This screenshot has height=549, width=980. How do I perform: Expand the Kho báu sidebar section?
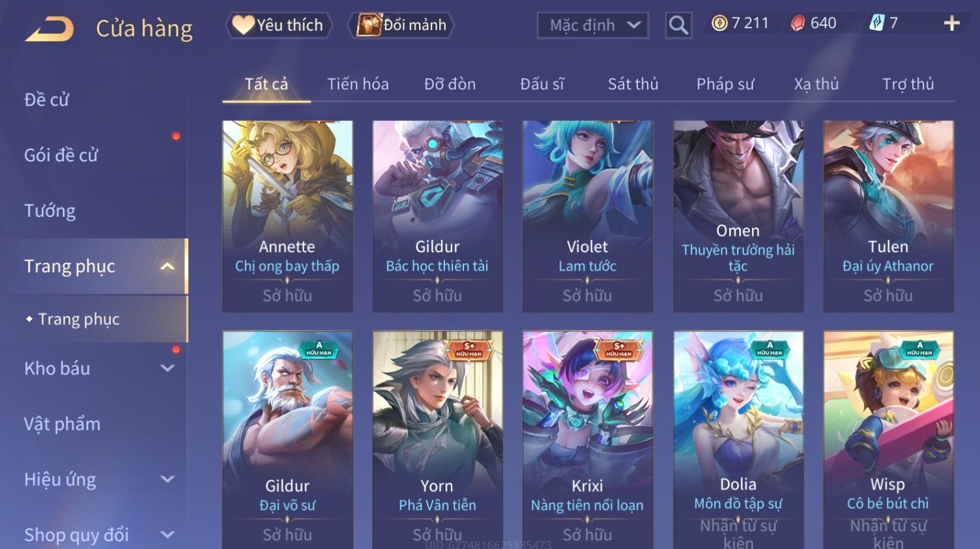(x=167, y=369)
